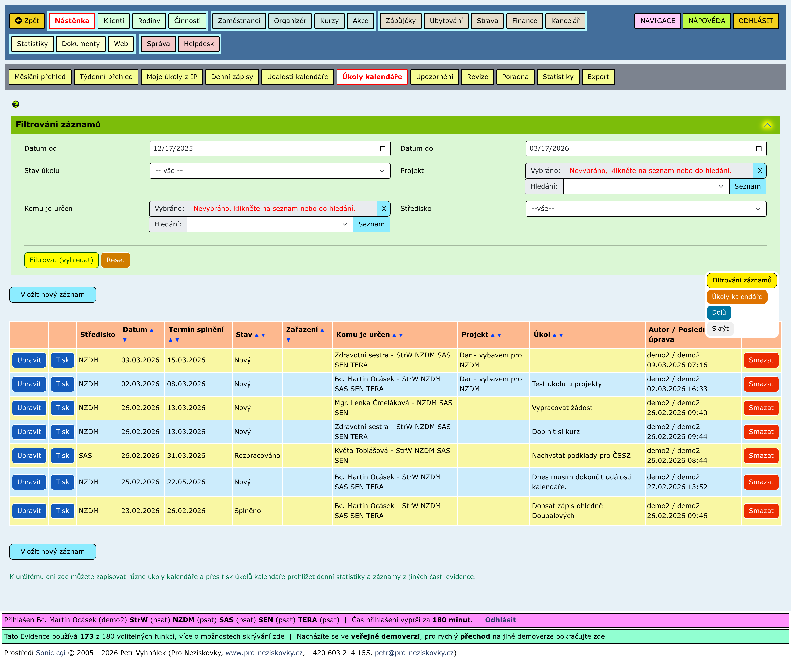This screenshot has height=672, width=791.
Task: Switch to the Události kalendáře tab
Action: click(297, 77)
